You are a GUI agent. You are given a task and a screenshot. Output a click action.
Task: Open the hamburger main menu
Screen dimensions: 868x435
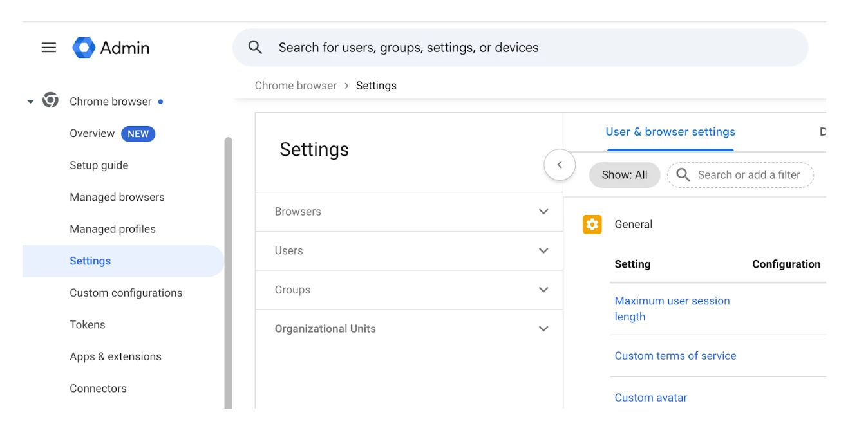click(49, 48)
